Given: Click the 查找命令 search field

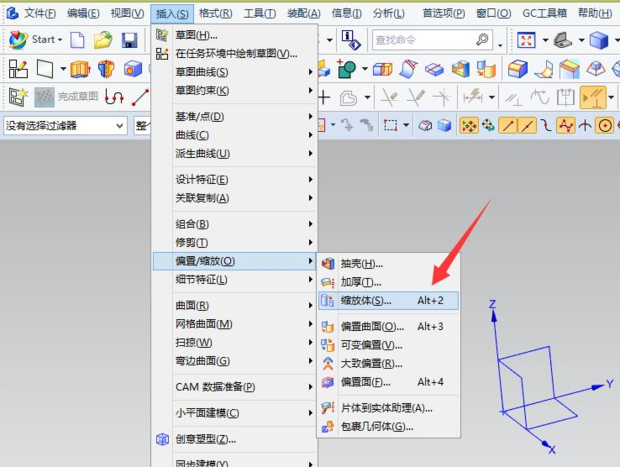Looking at the screenshot, I should tap(433, 40).
